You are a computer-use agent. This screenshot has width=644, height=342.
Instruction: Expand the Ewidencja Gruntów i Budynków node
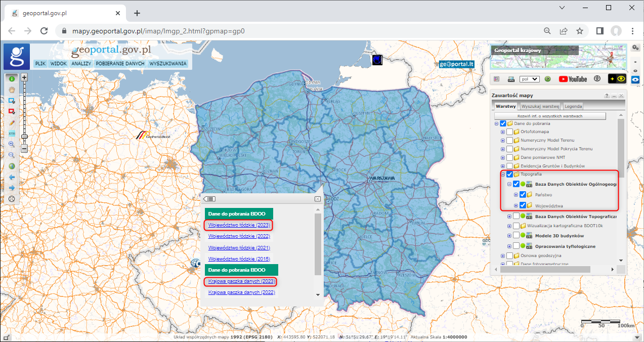point(503,166)
